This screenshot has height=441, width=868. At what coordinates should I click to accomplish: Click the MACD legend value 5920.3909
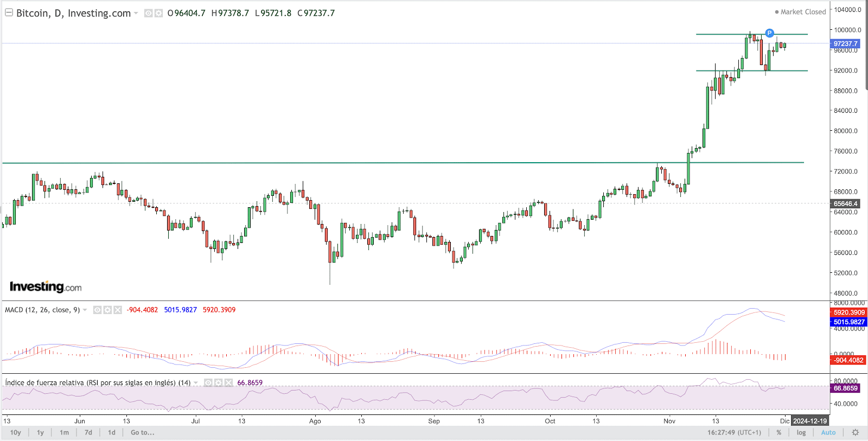[x=219, y=310]
